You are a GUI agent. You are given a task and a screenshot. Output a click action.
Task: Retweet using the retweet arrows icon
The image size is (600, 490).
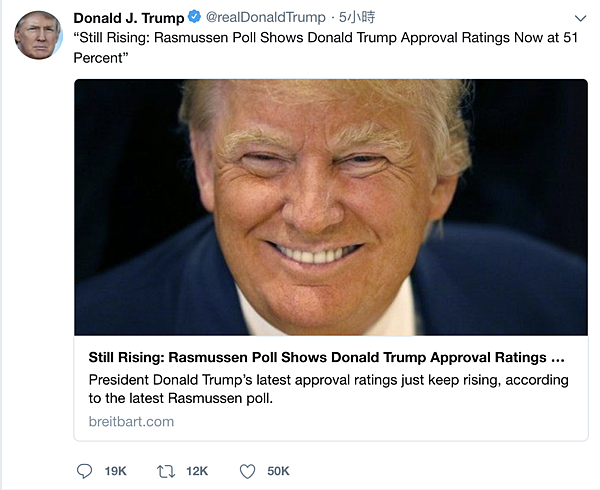tap(166, 471)
